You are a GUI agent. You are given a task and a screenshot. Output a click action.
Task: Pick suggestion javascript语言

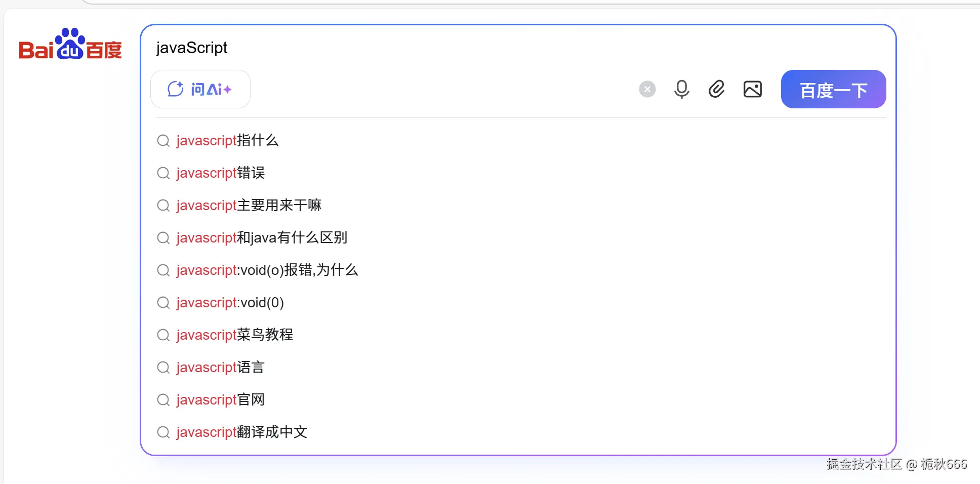221,367
